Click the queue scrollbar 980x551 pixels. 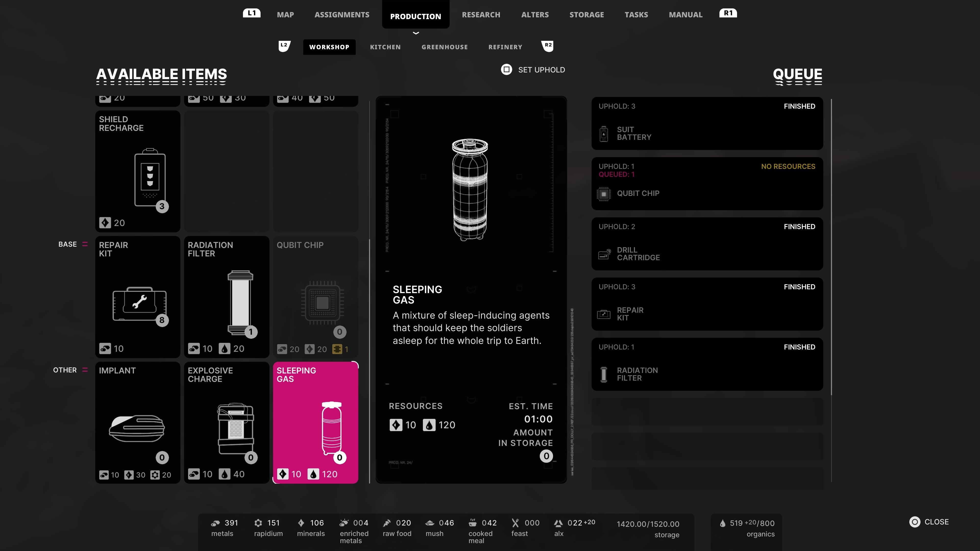pos(831,247)
